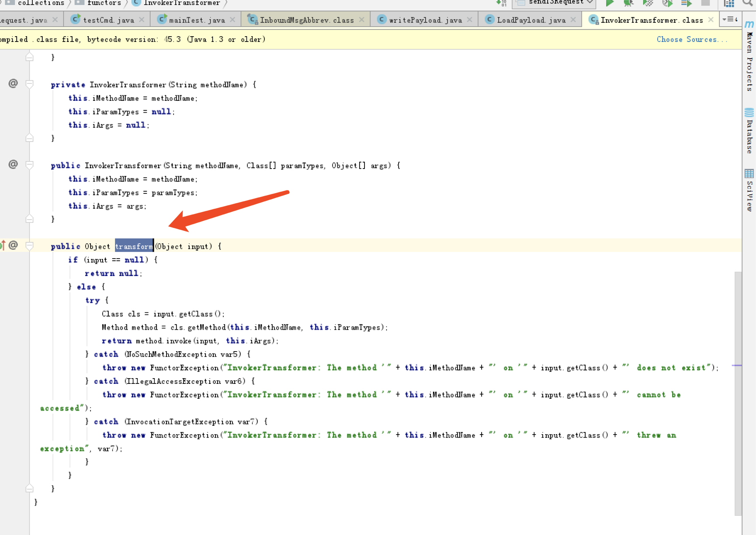Click 'if (input == null)' line

pyautogui.click(x=113, y=259)
